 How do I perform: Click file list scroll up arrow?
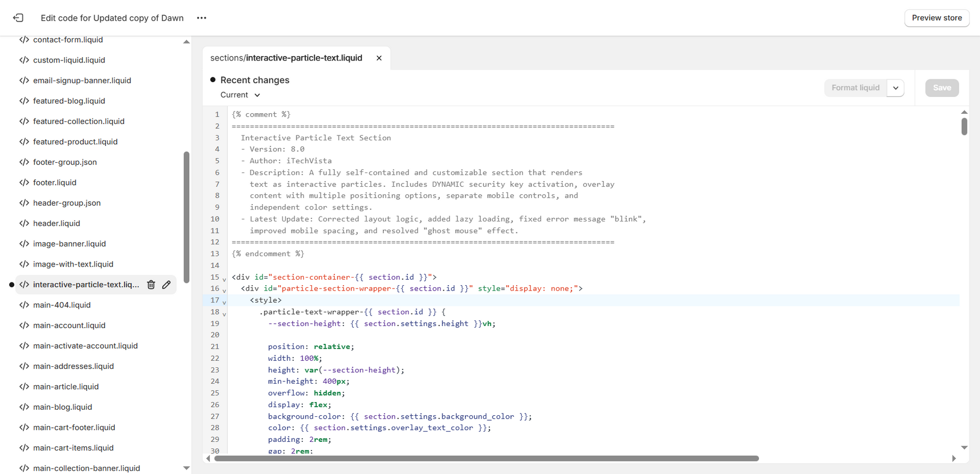[187, 42]
